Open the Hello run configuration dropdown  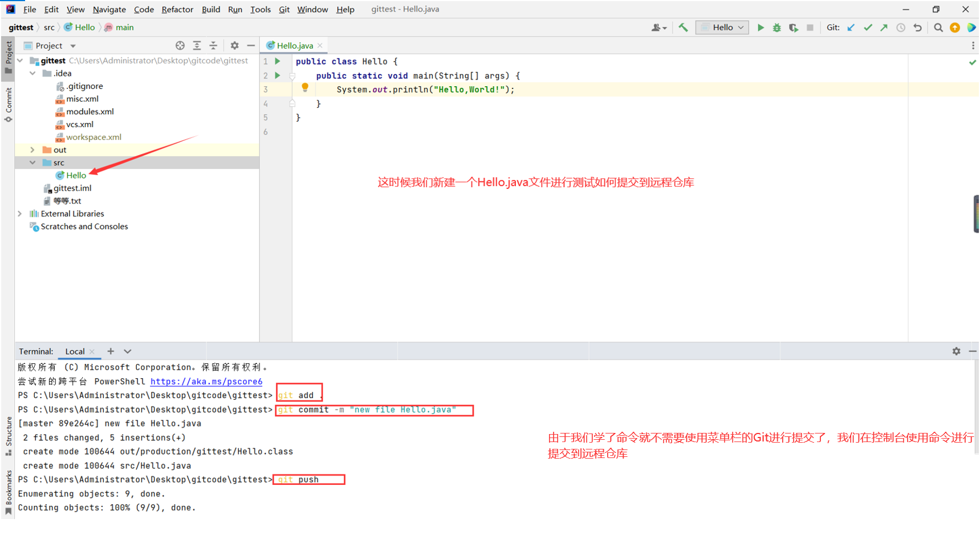[x=722, y=27]
